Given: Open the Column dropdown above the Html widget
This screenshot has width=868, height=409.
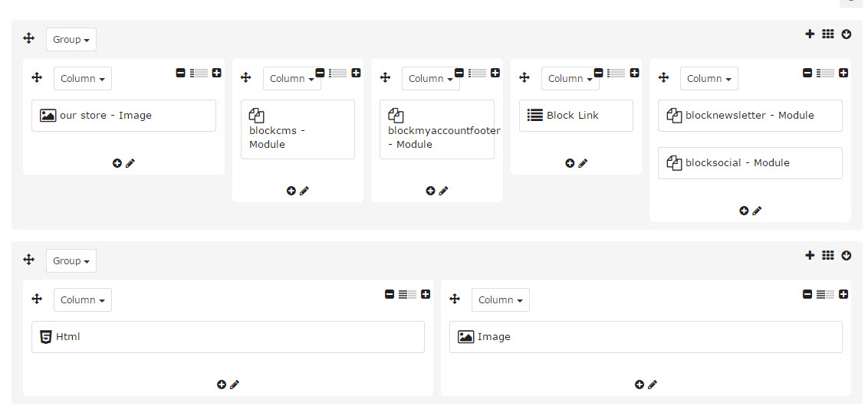Looking at the screenshot, I should [x=83, y=299].
